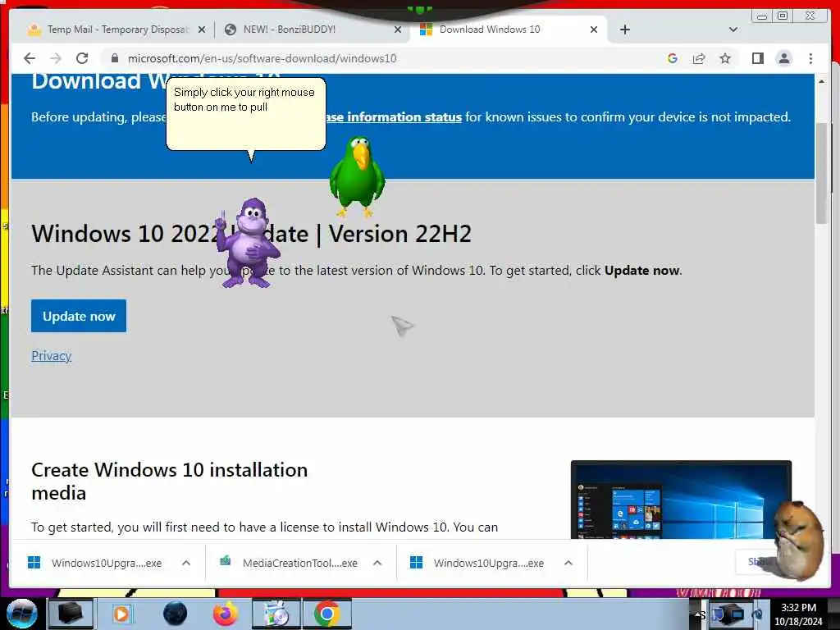840x630 pixels.
Task: Open the Privacy link
Action: pos(52,356)
